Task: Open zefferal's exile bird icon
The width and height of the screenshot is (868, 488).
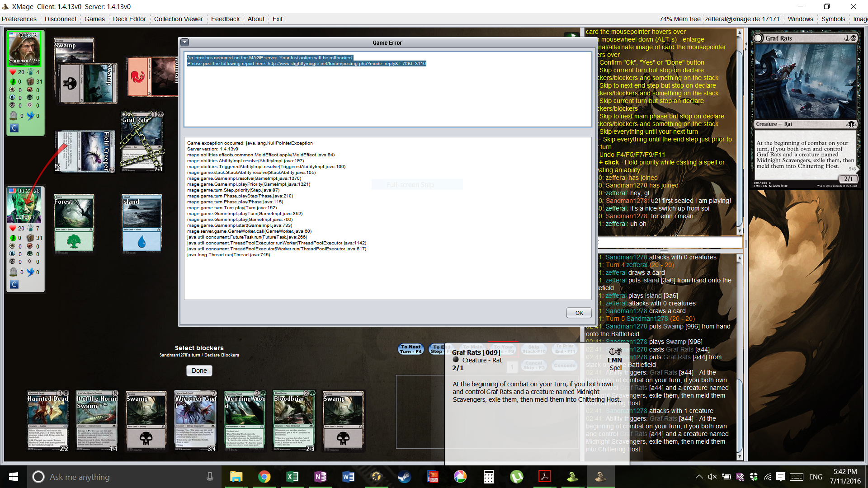Action: point(30,272)
